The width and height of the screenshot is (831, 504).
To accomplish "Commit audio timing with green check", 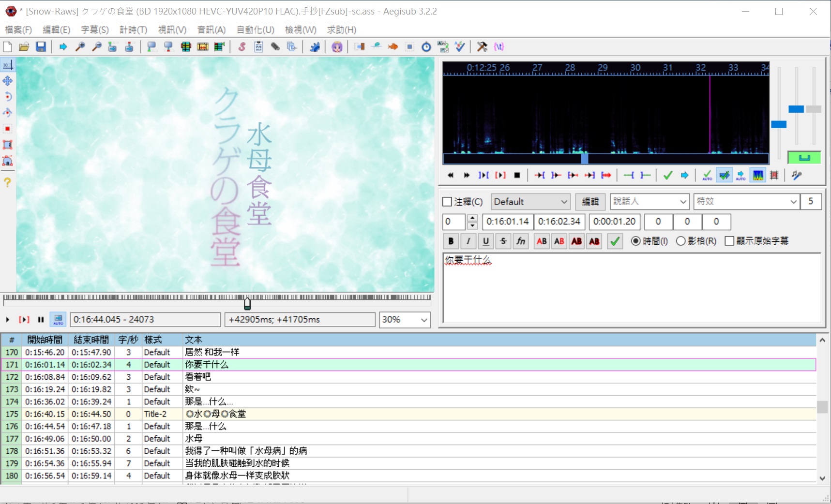I will 668,175.
